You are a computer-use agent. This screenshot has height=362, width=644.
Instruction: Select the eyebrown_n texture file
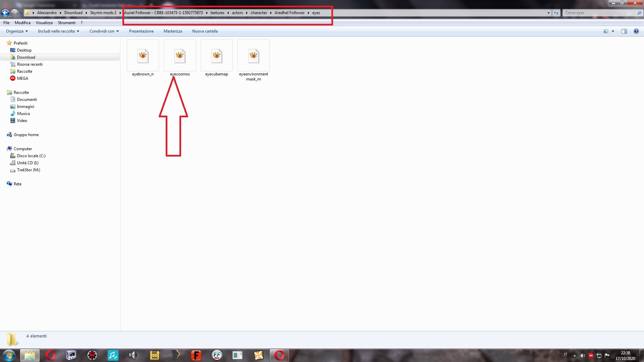click(x=143, y=58)
